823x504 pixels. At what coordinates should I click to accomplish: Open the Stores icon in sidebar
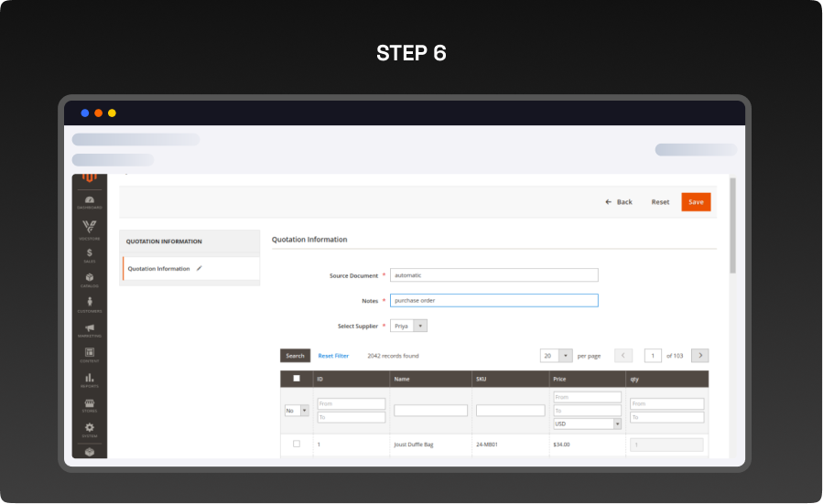pyautogui.click(x=90, y=404)
